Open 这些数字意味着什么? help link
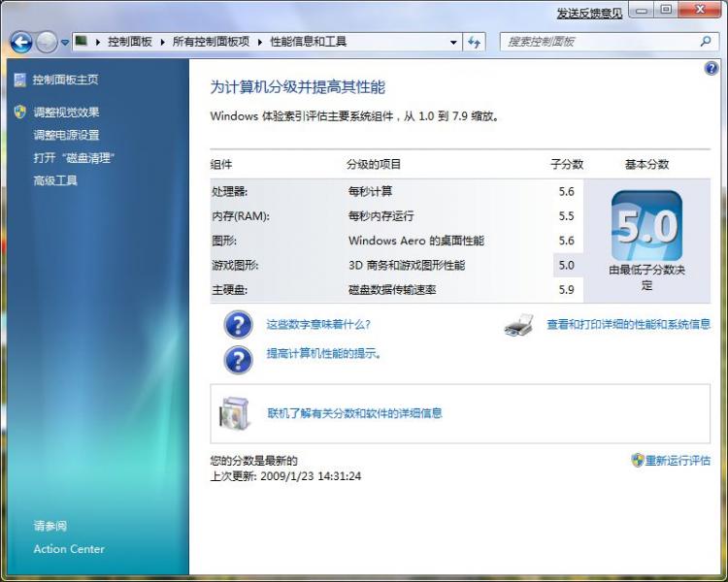This screenshot has height=582, width=728. pos(318,324)
